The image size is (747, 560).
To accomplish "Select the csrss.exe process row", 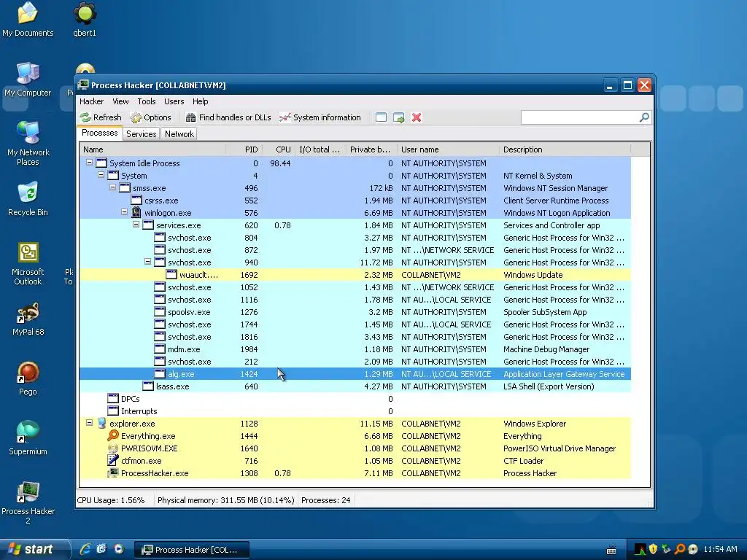I will tap(355, 201).
